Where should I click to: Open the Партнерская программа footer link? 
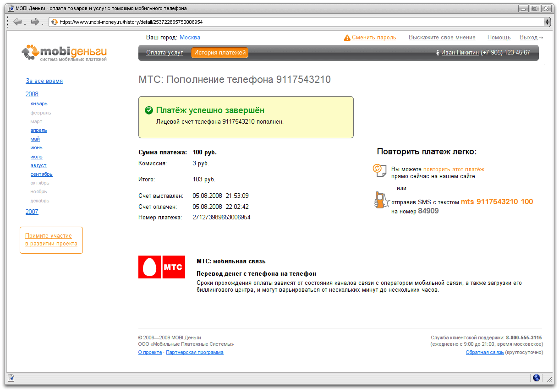pyautogui.click(x=195, y=353)
